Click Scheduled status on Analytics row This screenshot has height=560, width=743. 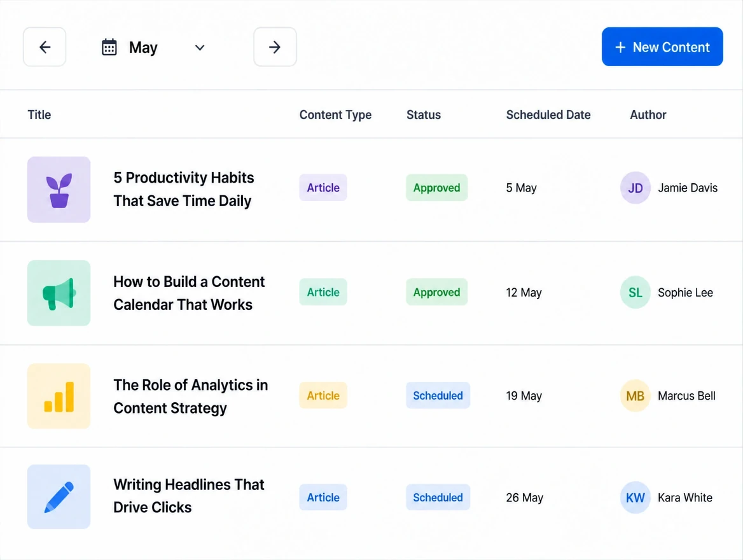(438, 395)
